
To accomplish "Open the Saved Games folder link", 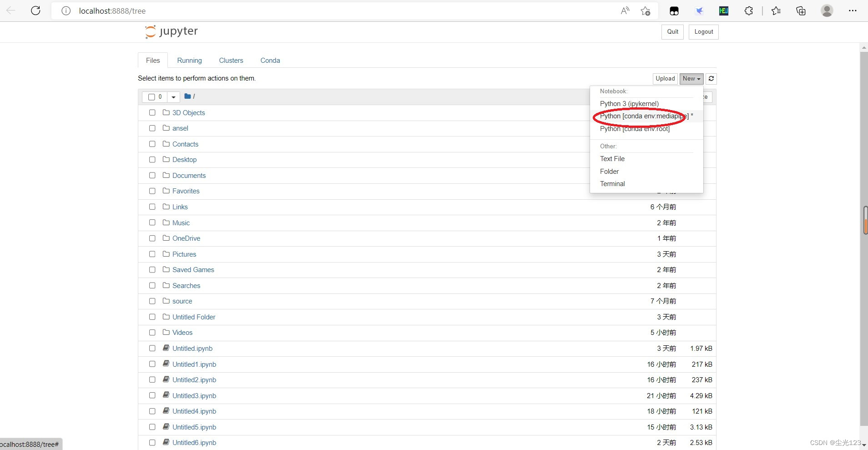I will click(193, 270).
